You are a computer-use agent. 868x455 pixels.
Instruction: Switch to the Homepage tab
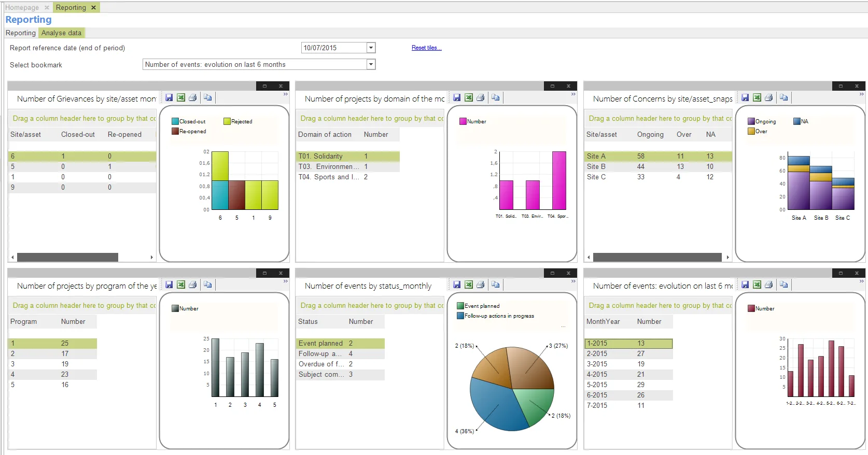[22, 7]
